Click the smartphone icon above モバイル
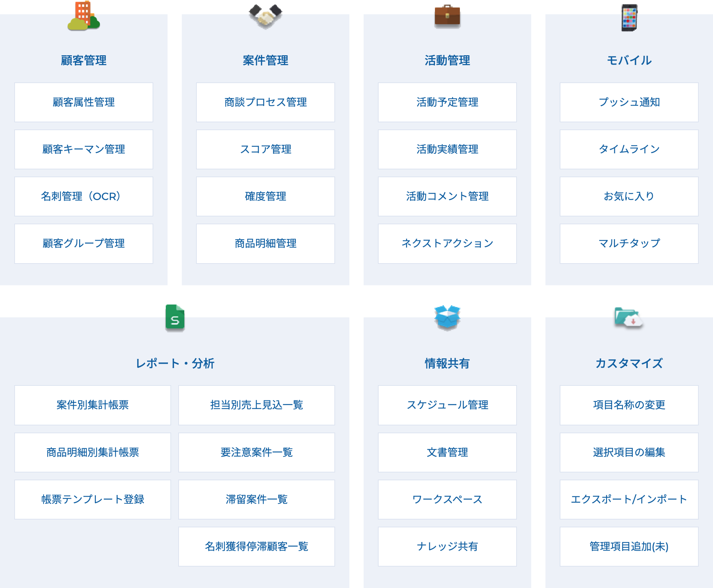 click(629, 17)
